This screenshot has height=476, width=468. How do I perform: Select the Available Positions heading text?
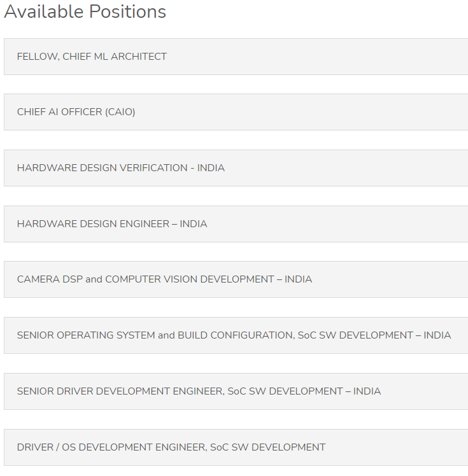click(x=85, y=12)
